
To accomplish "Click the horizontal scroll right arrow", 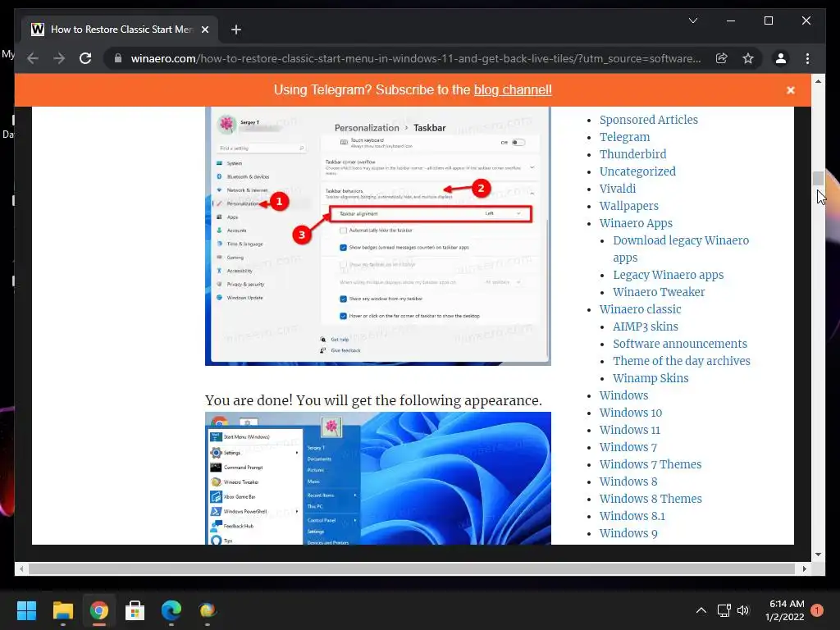I will pyautogui.click(x=804, y=569).
